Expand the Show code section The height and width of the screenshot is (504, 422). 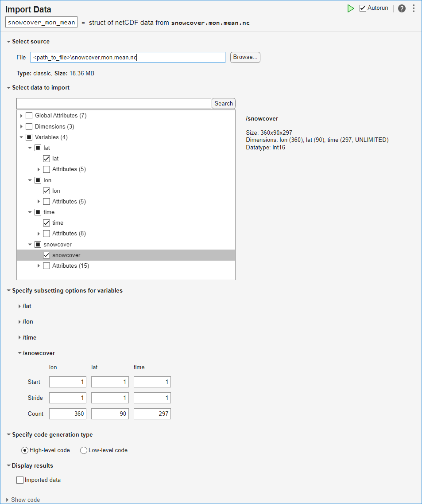(8, 500)
